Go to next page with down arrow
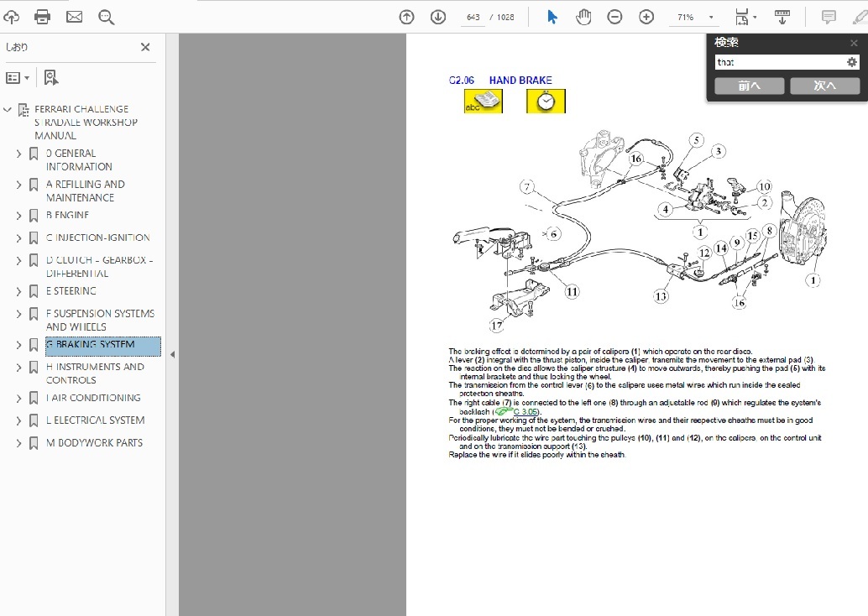The image size is (868, 616). [438, 17]
